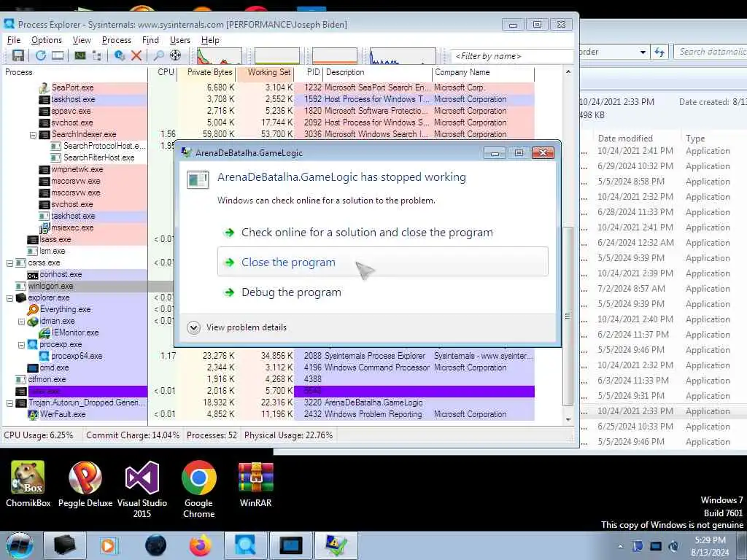Click the Windows Start orb
Screen dimensions: 747x560
coord(20,545)
